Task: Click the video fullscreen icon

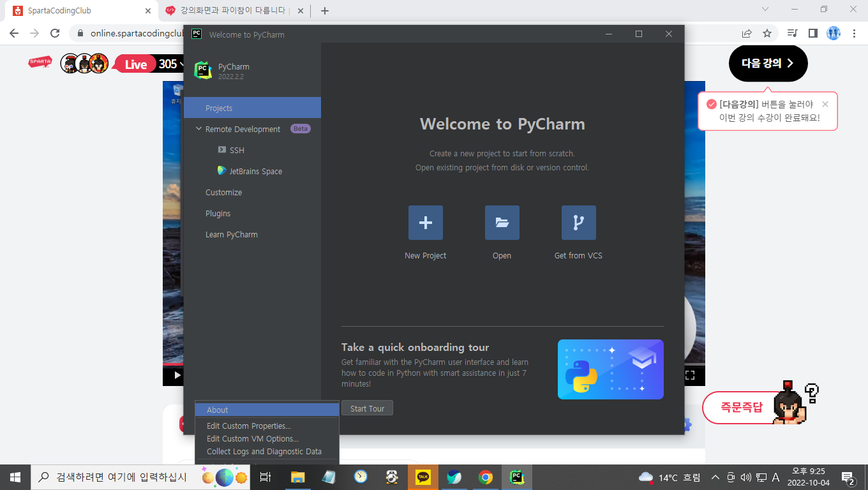Action: 690,375
